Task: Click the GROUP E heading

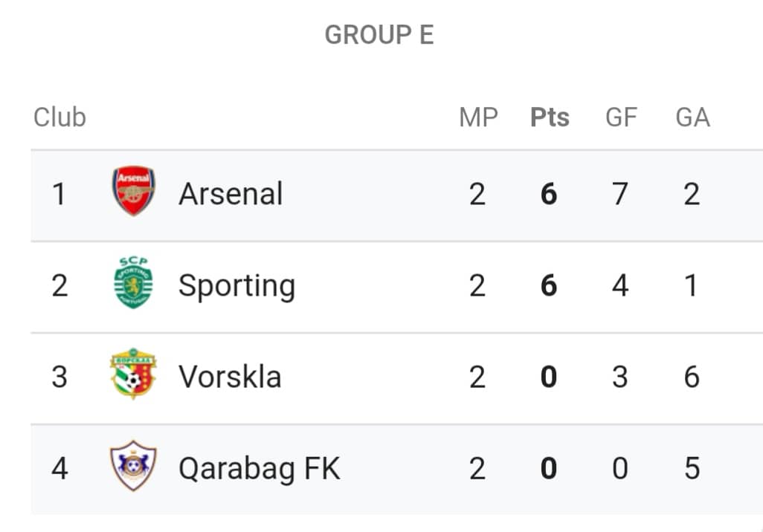Action: point(379,34)
